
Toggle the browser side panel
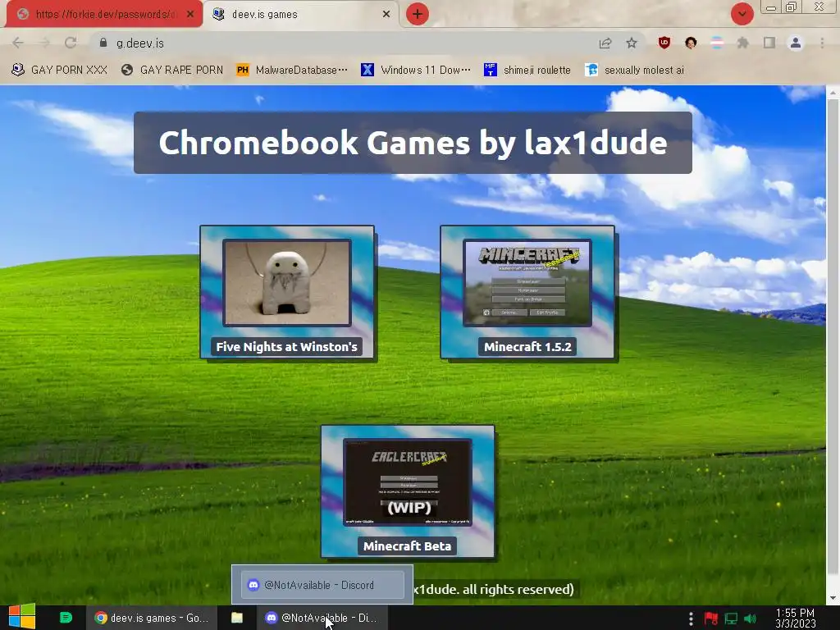click(x=769, y=43)
